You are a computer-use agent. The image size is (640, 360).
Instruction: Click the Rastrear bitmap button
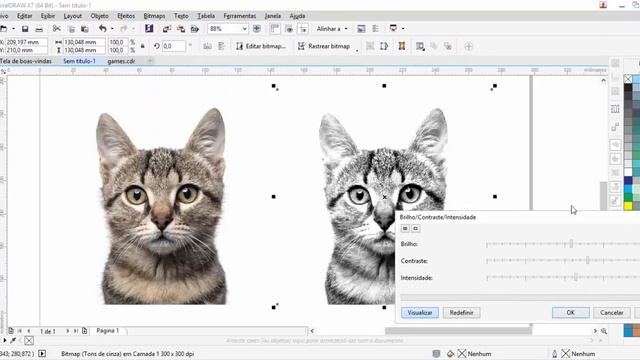(x=324, y=46)
